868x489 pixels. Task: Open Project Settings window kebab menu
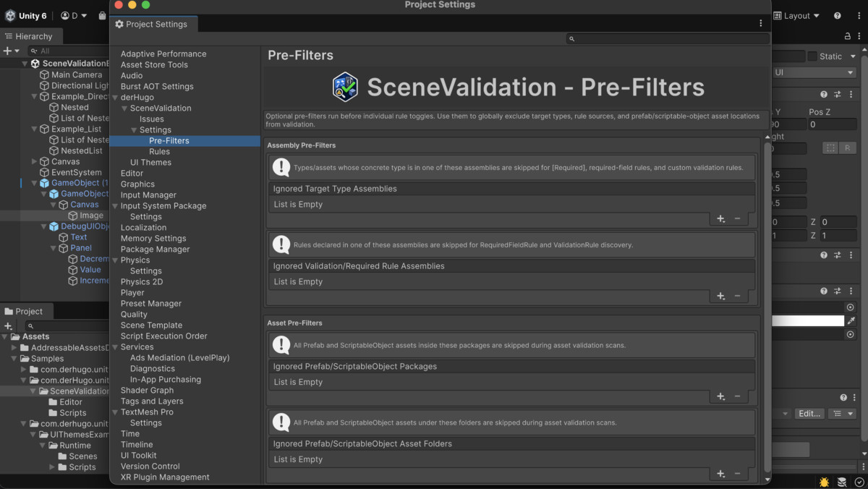pyautogui.click(x=761, y=24)
